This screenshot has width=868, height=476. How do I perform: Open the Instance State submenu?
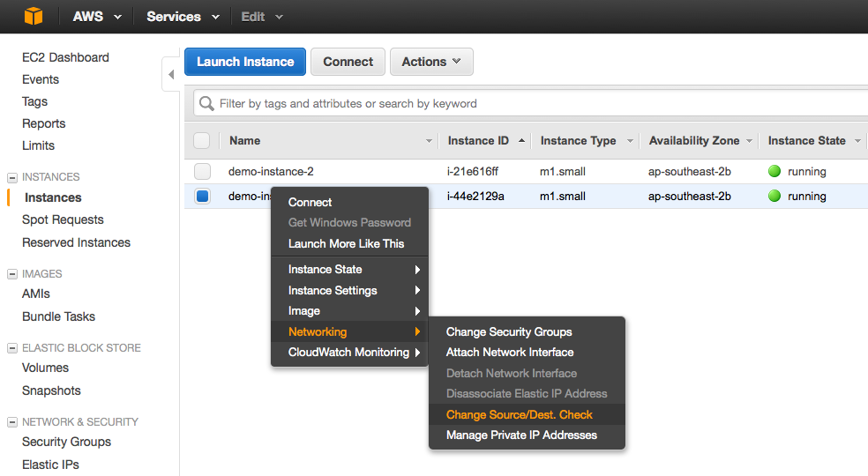coord(350,270)
